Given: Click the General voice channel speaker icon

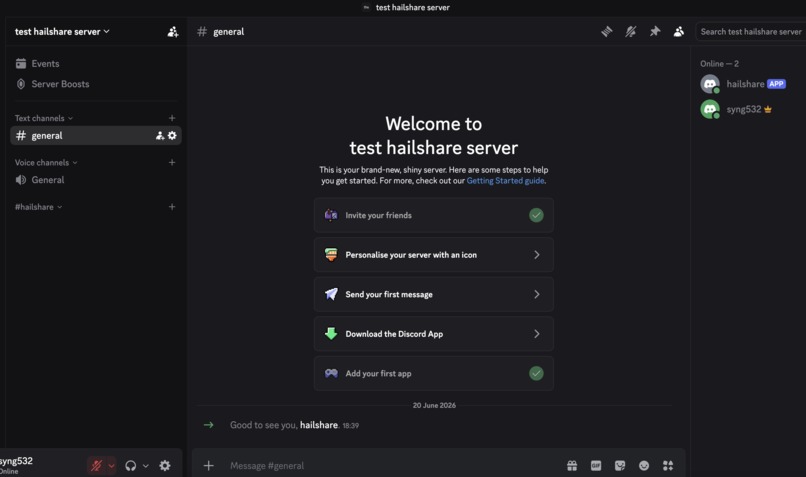Looking at the screenshot, I should [21, 180].
